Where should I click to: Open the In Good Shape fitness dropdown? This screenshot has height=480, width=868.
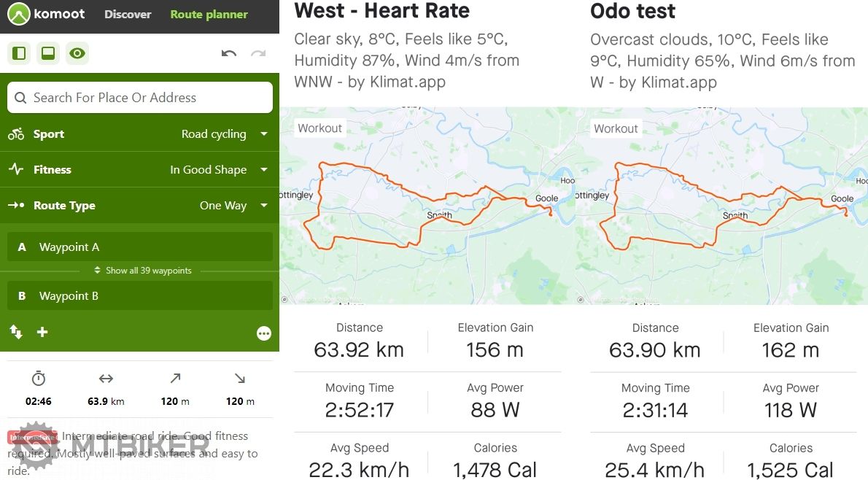pos(218,170)
